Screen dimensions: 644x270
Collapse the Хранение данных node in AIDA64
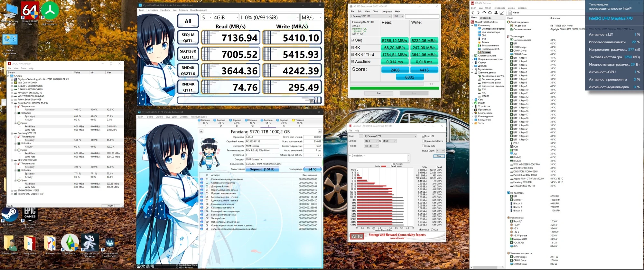472,72
